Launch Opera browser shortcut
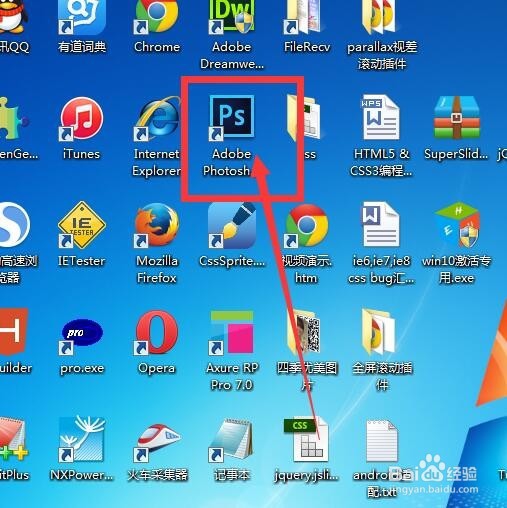Screen dimensions: 507x508 point(157,332)
